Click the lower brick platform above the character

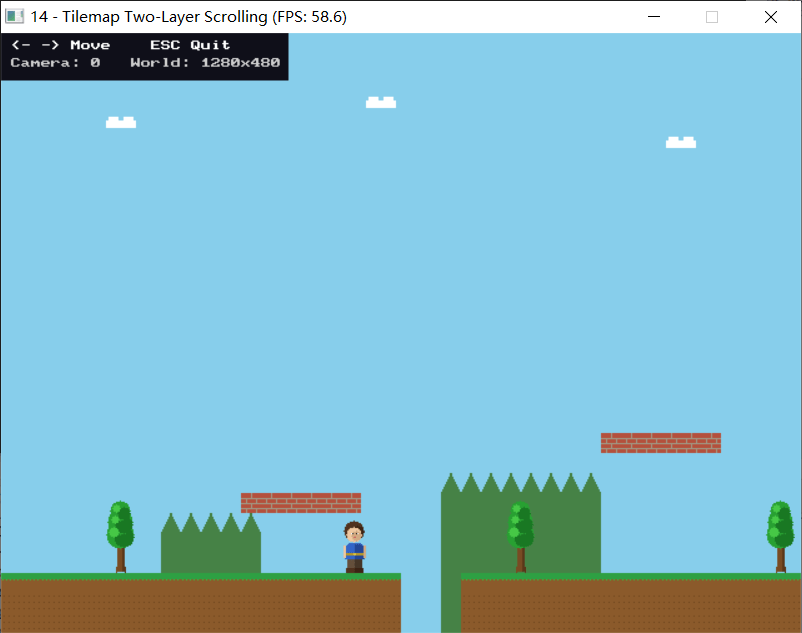[301, 503]
